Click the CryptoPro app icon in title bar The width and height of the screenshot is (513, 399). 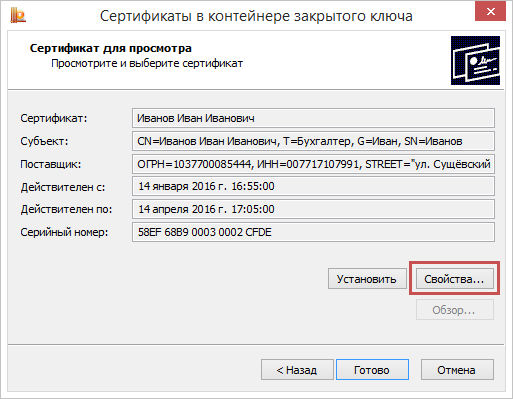(18, 16)
